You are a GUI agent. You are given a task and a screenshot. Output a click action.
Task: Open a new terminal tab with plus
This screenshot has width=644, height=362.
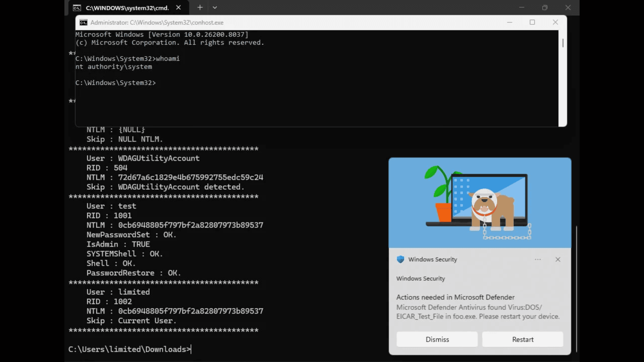pos(200,7)
